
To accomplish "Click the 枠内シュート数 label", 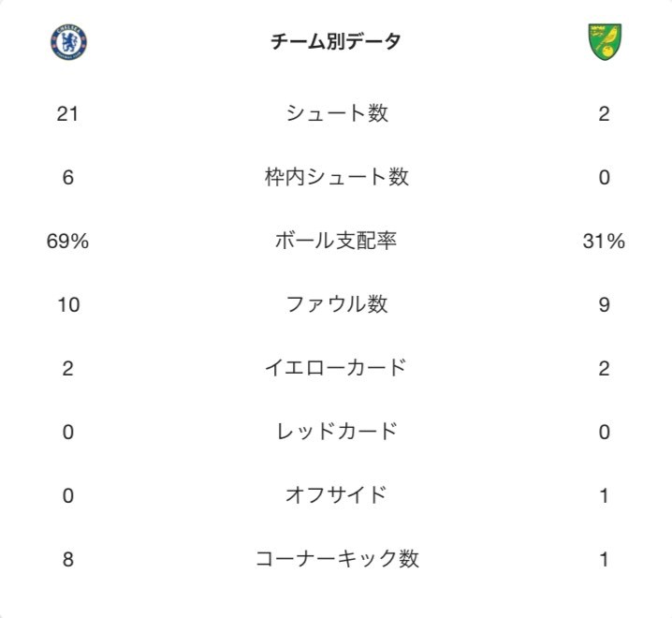I will pos(337,177).
